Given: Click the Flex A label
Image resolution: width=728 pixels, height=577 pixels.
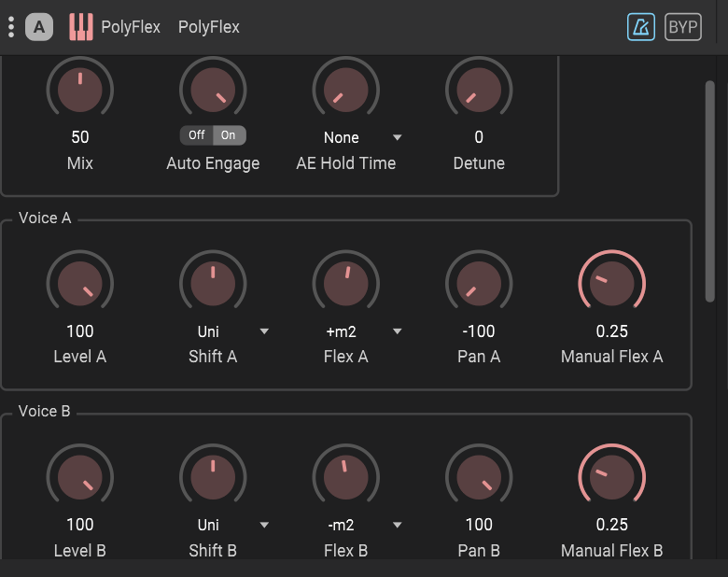Looking at the screenshot, I should (346, 357).
